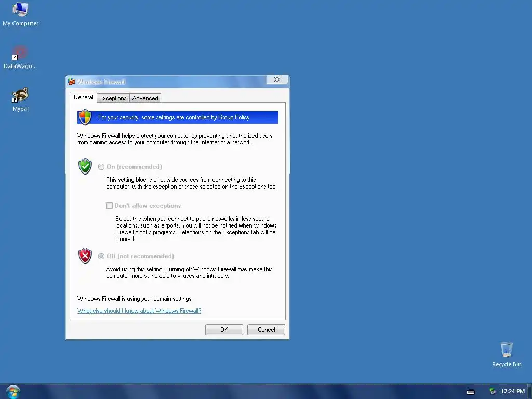The height and width of the screenshot is (399, 532).
Task: Select the On (recommended) radio button
Action: tap(101, 167)
